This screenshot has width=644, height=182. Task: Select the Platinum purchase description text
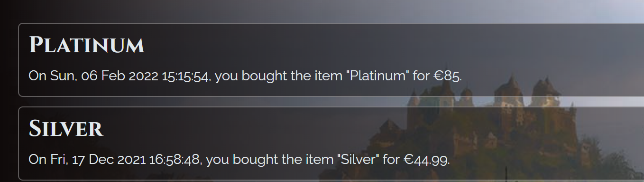245,76
